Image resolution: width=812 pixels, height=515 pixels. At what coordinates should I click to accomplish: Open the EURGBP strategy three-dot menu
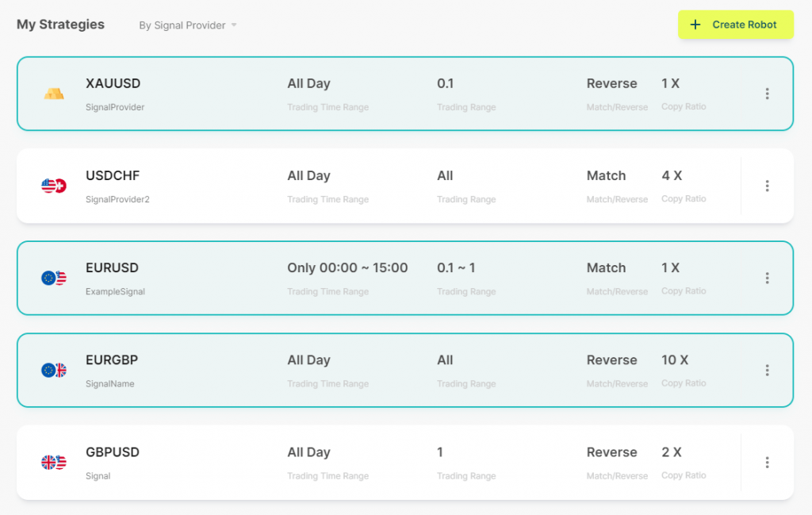(x=767, y=371)
